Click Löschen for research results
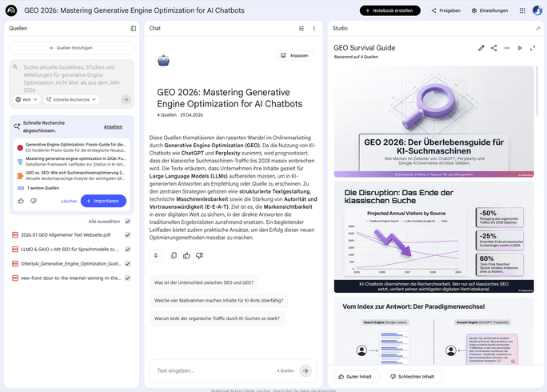Viewport: 547px width, 392px height. (x=69, y=201)
